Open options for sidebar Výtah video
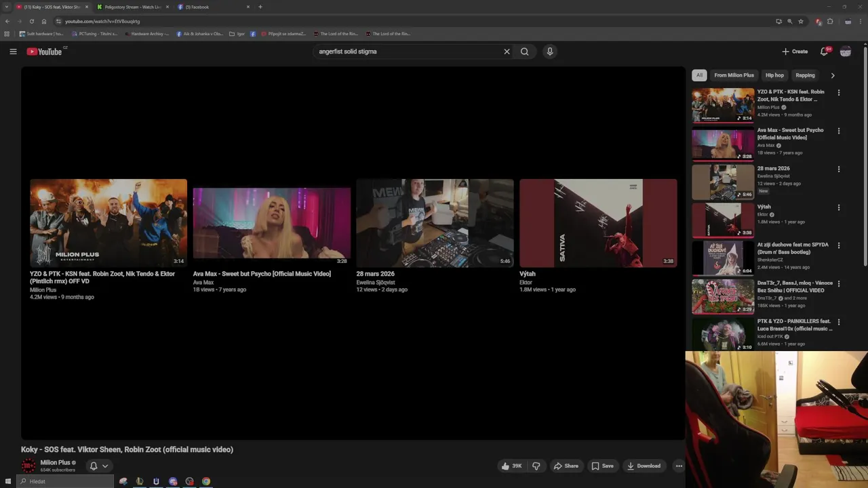The width and height of the screenshot is (868, 488). (x=839, y=207)
